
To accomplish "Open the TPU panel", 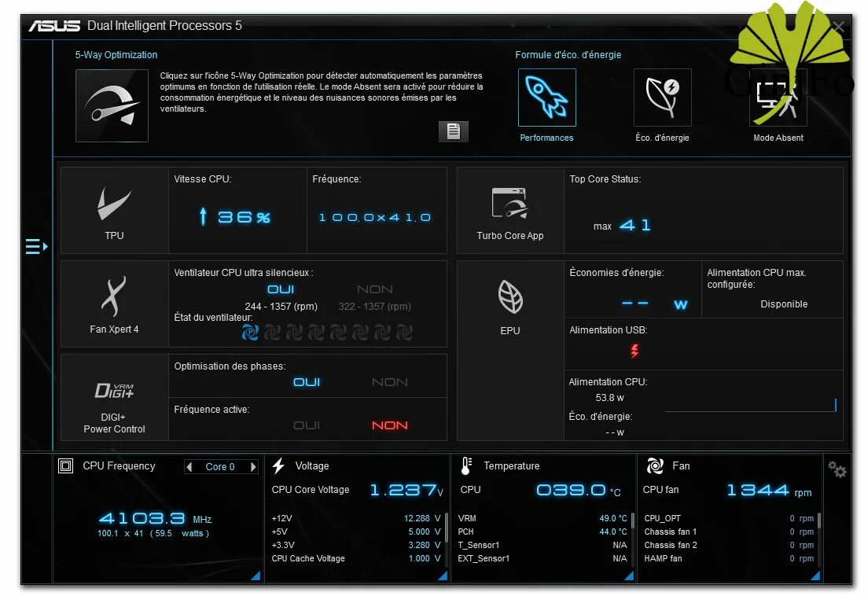I will click(114, 211).
